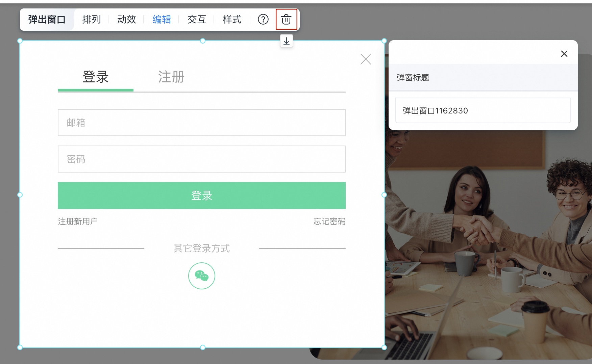Open the 动效 options
Image resolution: width=592 pixels, height=364 pixels.
click(x=126, y=20)
